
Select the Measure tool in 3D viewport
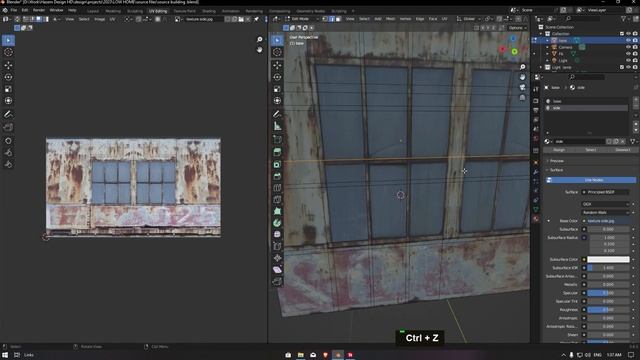(277, 126)
